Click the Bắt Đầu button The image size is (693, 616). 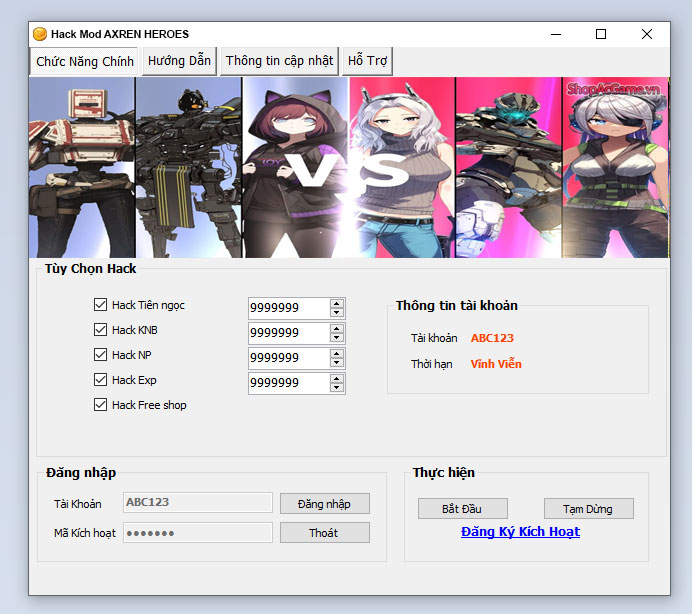pyautogui.click(x=463, y=509)
